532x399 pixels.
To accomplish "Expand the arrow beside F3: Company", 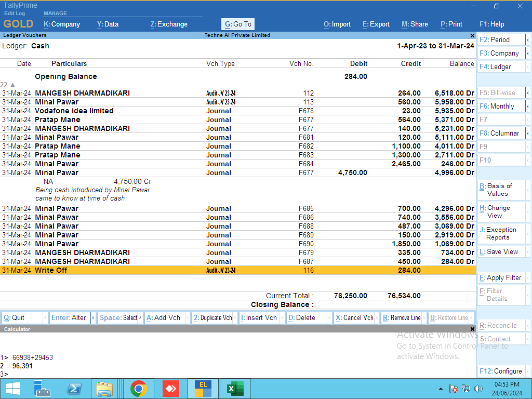I will (x=528, y=54).
